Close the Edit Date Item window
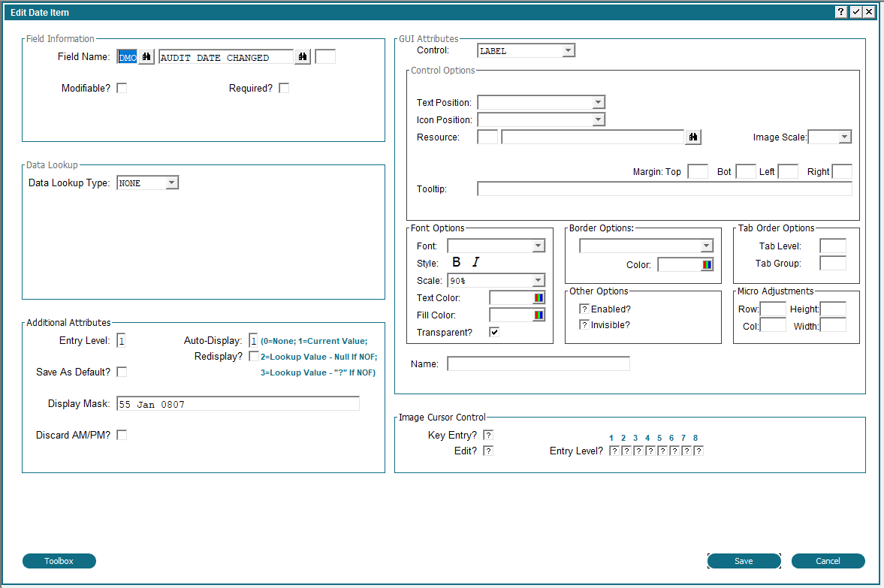 click(869, 12)
